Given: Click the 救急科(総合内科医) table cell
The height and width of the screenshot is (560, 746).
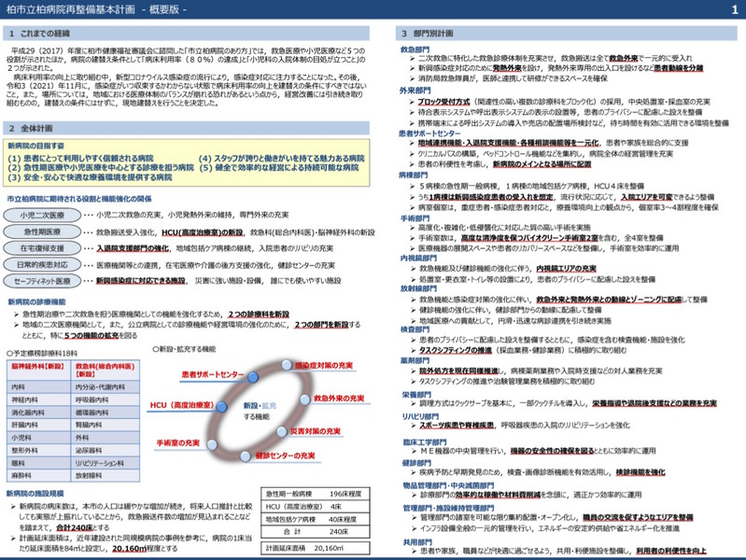Looking at the screenshot, I should [x=106, y=371].
